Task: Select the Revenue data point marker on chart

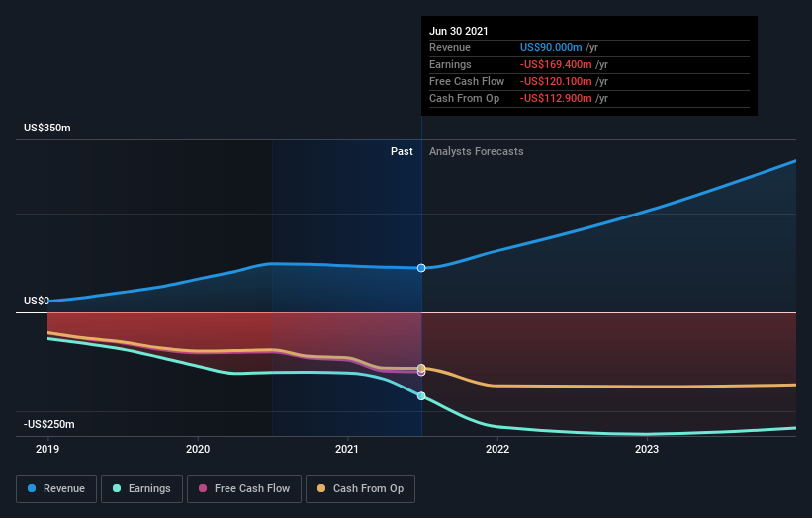Action: 421,268
